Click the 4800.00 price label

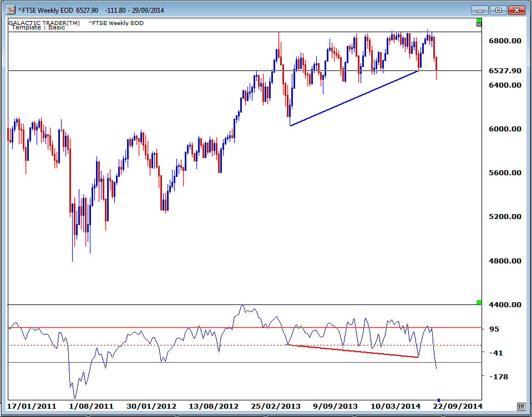click(505, 261)
